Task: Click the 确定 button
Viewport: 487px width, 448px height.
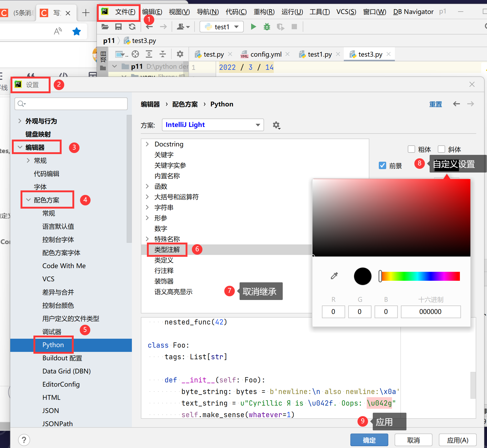Action: (x=369, y=440)
